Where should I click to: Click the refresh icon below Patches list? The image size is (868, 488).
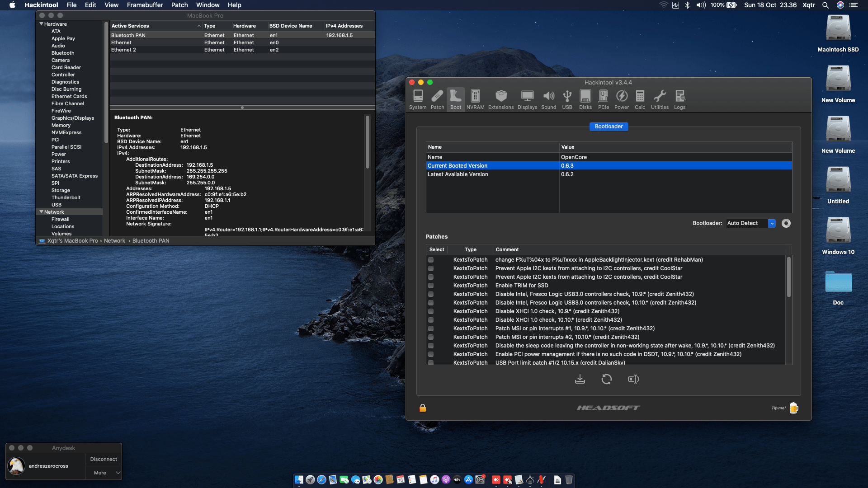click(x=607, y=379)
